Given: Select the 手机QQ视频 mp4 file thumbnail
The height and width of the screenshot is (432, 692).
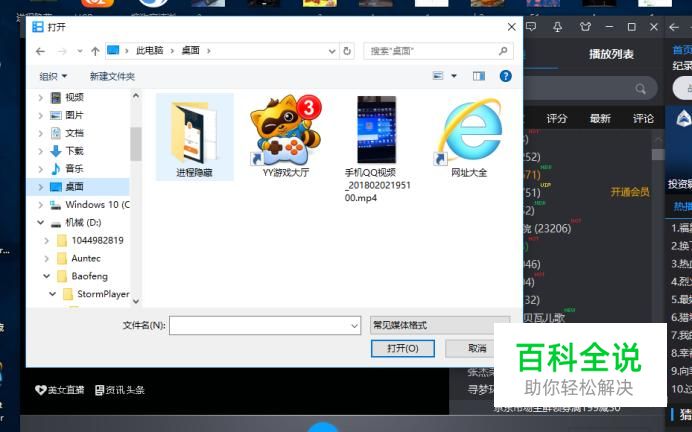Looking at the screenshot, I should (x=376, y=130).
